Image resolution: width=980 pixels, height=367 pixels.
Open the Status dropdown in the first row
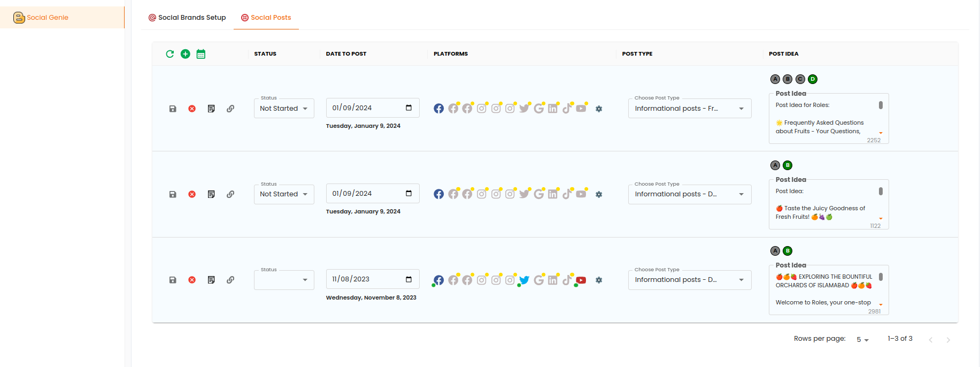point(284,109)
